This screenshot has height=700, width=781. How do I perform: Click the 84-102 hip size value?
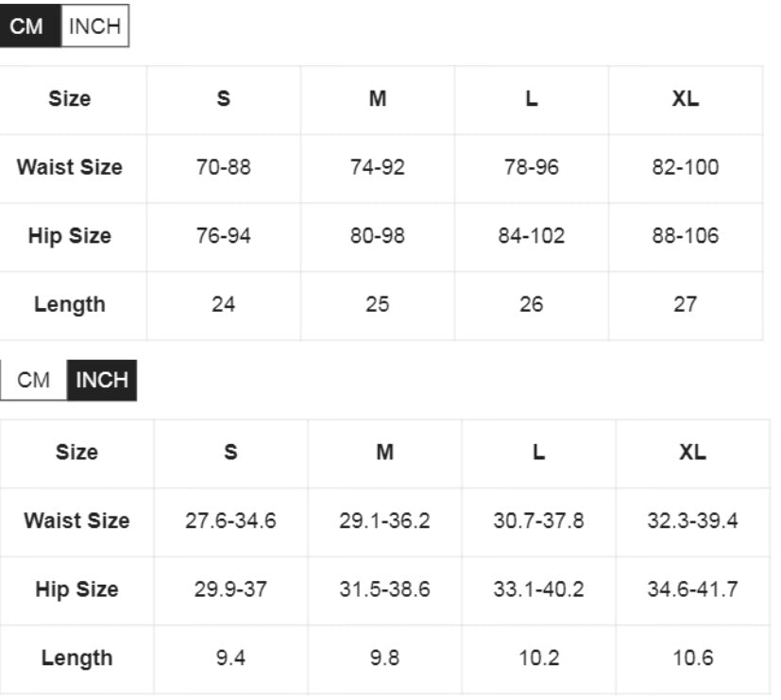point(532,235)
